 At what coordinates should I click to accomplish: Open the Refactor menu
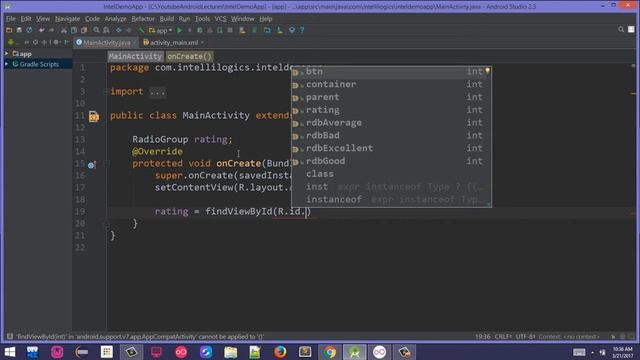(x=143, y=19)
